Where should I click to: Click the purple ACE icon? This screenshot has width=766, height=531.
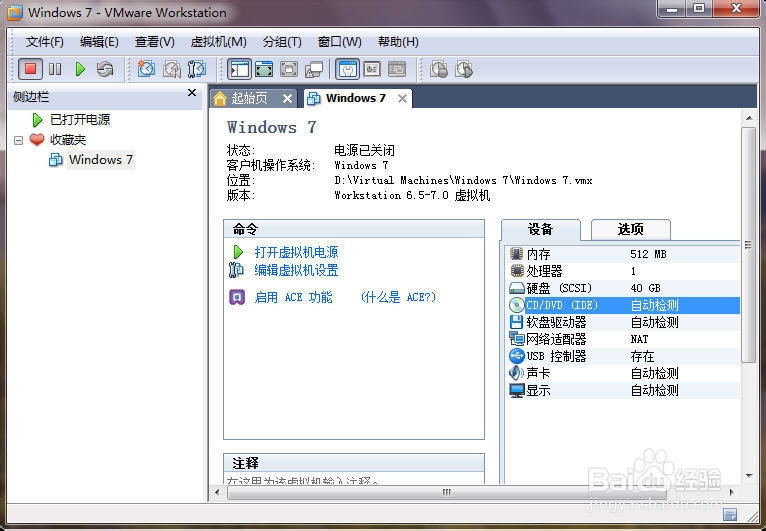[237, 297]
